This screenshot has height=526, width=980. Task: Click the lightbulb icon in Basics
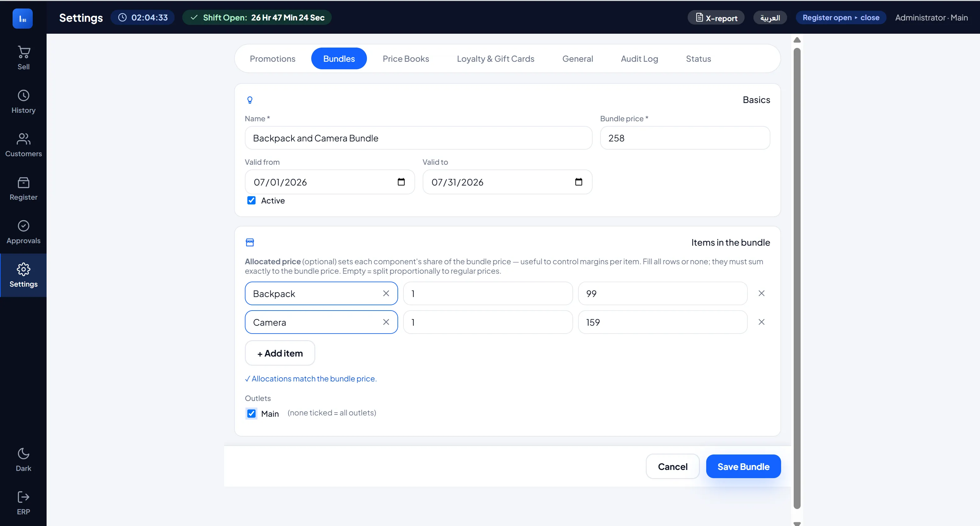pyautogui.click(x=250, y=100)
